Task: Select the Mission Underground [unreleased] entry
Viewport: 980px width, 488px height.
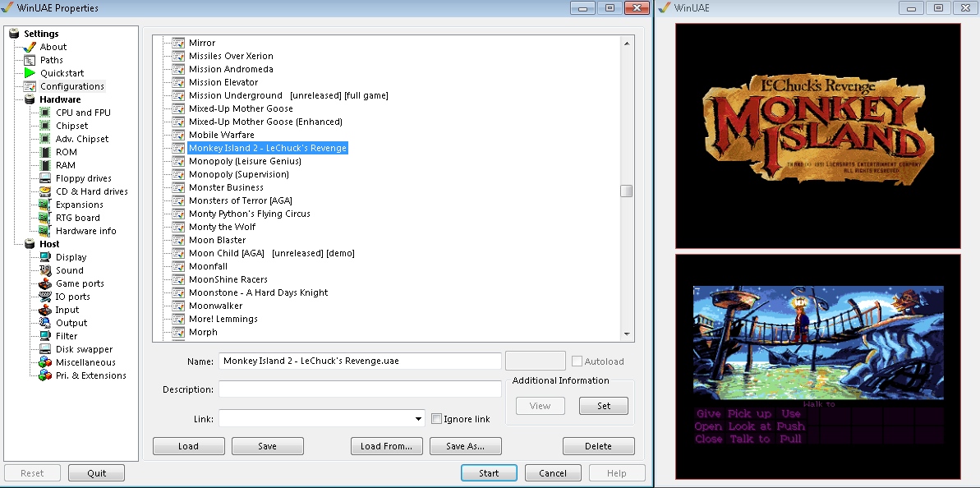Action: (288, 95)
